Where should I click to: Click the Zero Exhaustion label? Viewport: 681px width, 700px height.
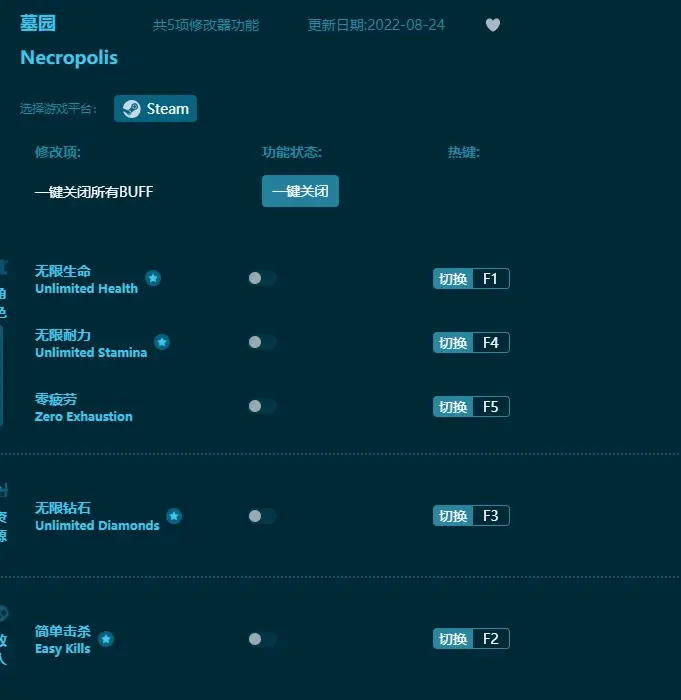(x=84, y=417)
